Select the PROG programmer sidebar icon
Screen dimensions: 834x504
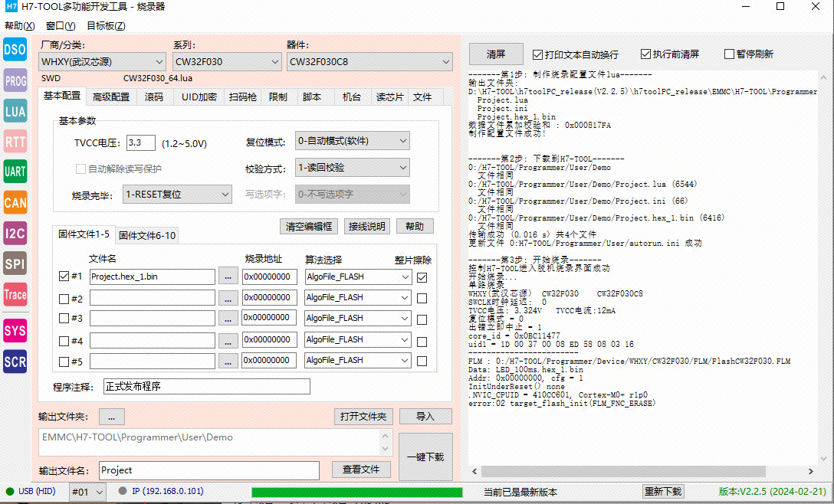(x=15, y=81)
